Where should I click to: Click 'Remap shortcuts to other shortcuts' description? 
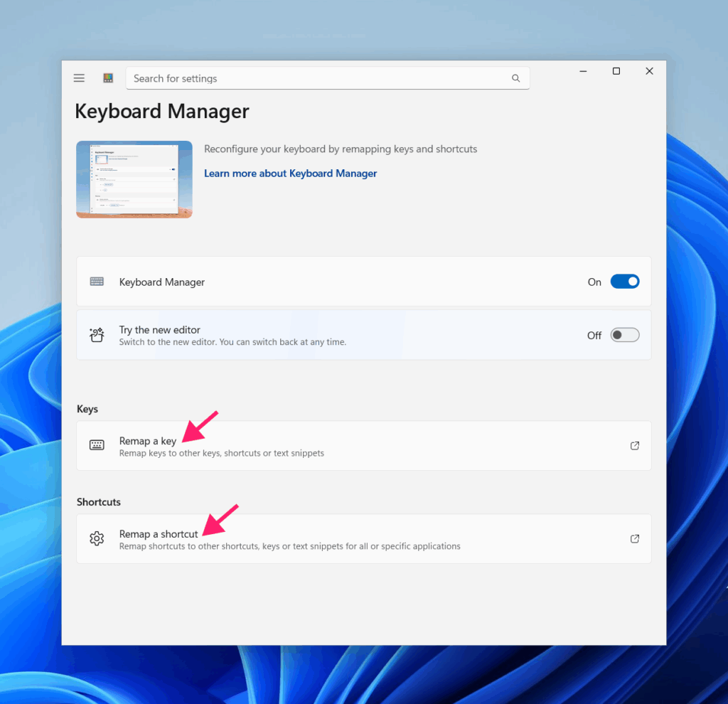coord(290,547)
